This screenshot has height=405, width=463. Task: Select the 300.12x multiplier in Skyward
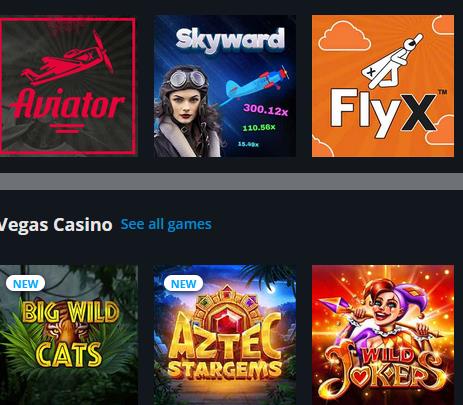click(265, 109)
